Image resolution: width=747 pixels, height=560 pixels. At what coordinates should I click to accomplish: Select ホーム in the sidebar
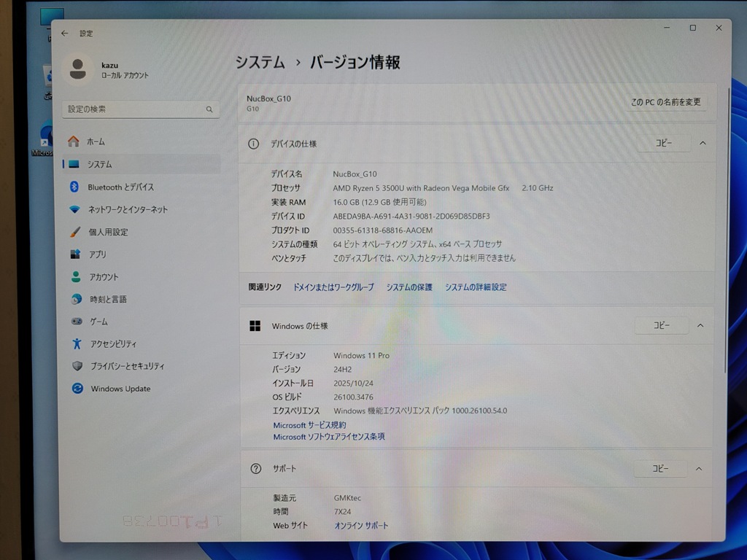pos(96,141)
